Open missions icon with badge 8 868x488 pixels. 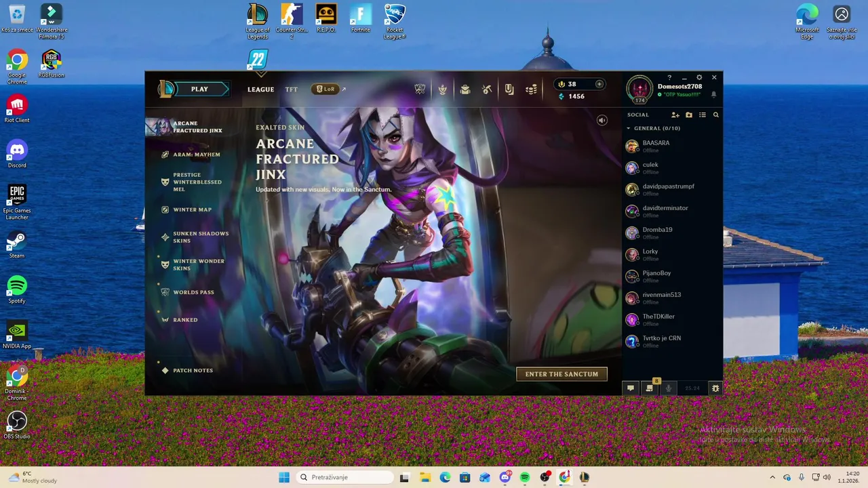[650, 388]
